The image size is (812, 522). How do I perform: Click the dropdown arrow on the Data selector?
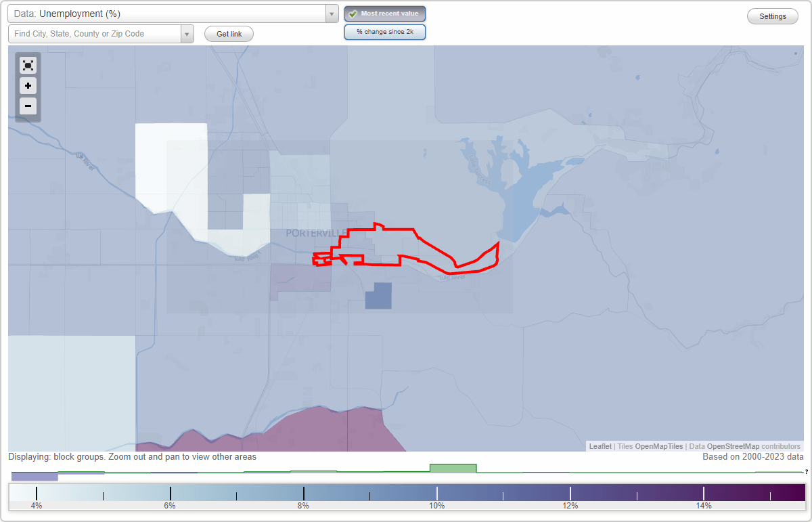pos(331,13)
